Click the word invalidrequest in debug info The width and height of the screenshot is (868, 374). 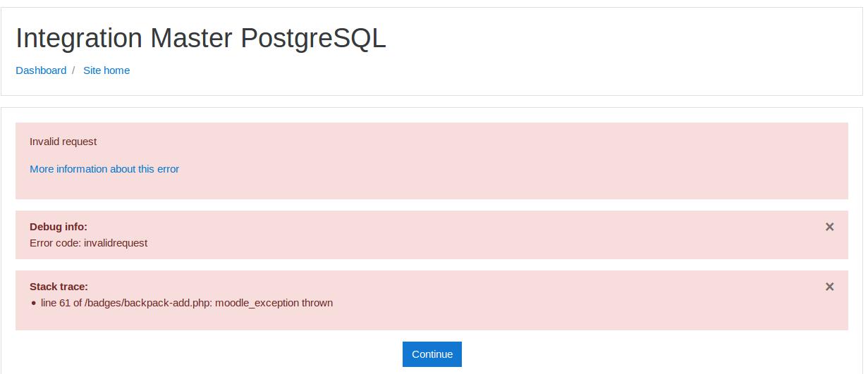(116, 243)
